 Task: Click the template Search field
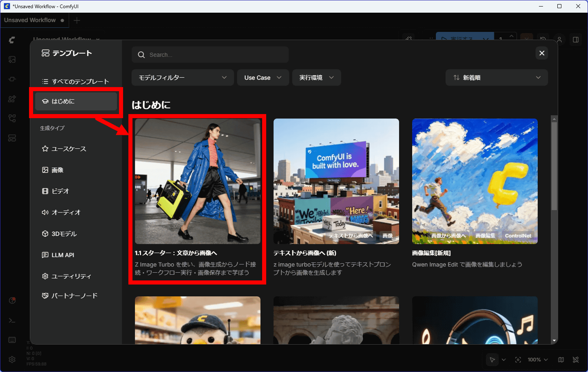(210, 55)
